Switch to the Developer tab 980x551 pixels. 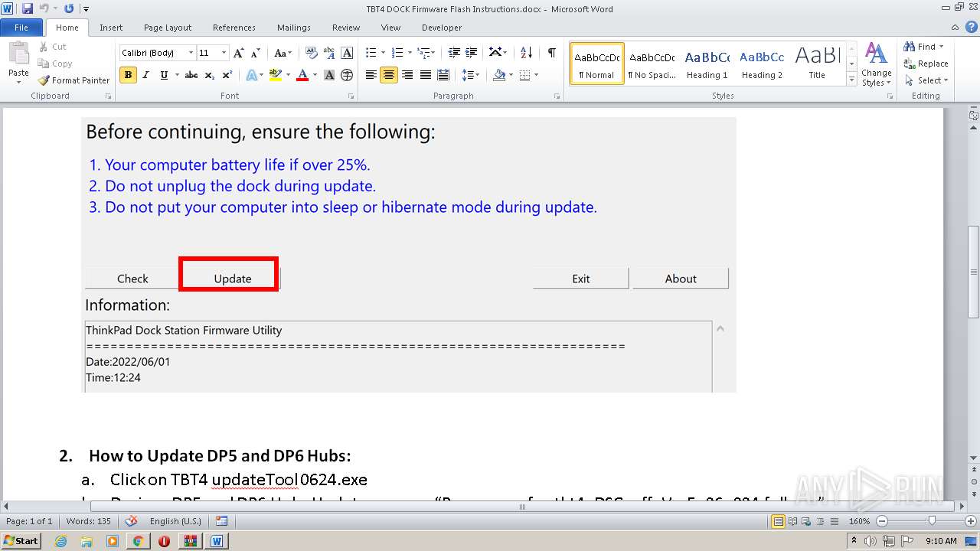pos(442,28)
